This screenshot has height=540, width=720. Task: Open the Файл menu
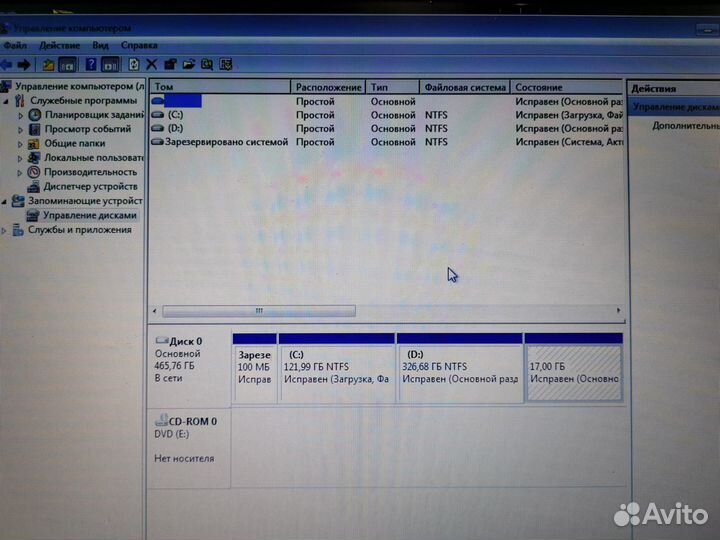coord(15,45)
